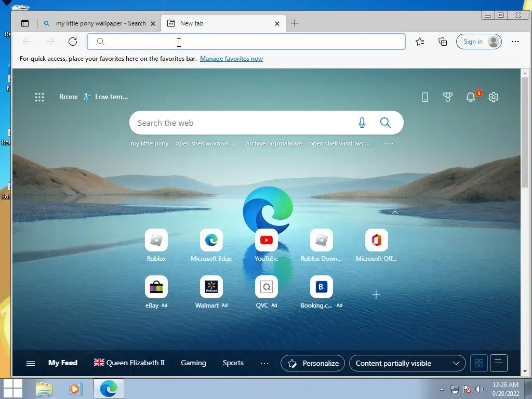Open Edge Settings and more menu
Screen dimensions: 532x399
pyautogui.click(x=515, y=42)
